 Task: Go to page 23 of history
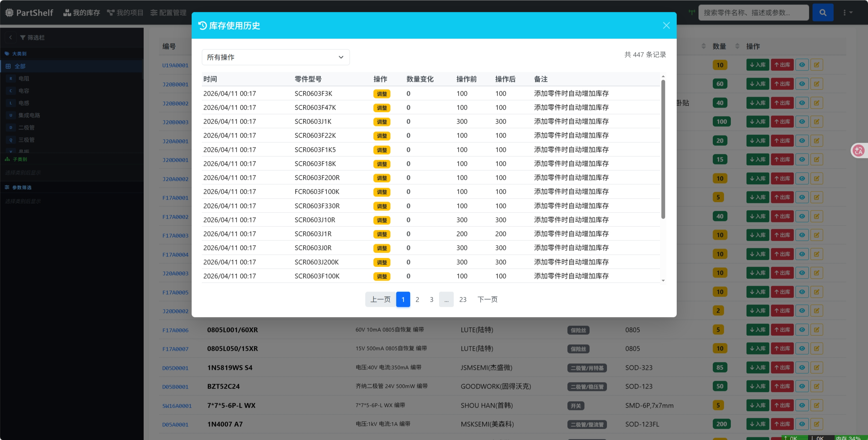(463, 299)
